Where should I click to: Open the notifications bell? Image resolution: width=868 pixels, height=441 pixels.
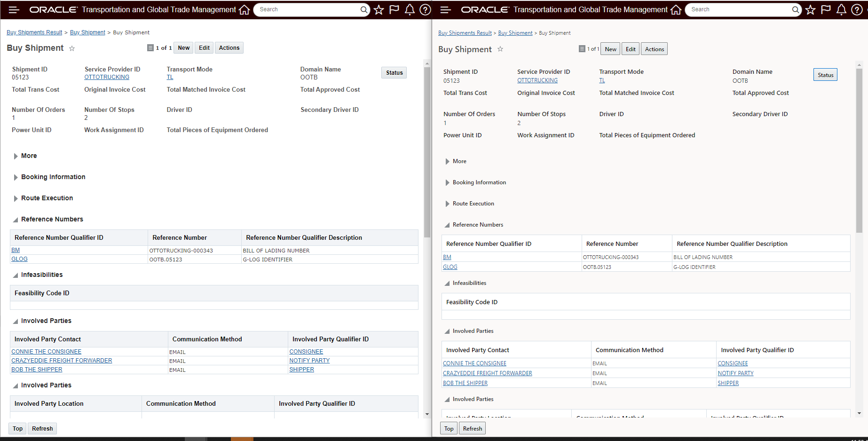point(410,9)
